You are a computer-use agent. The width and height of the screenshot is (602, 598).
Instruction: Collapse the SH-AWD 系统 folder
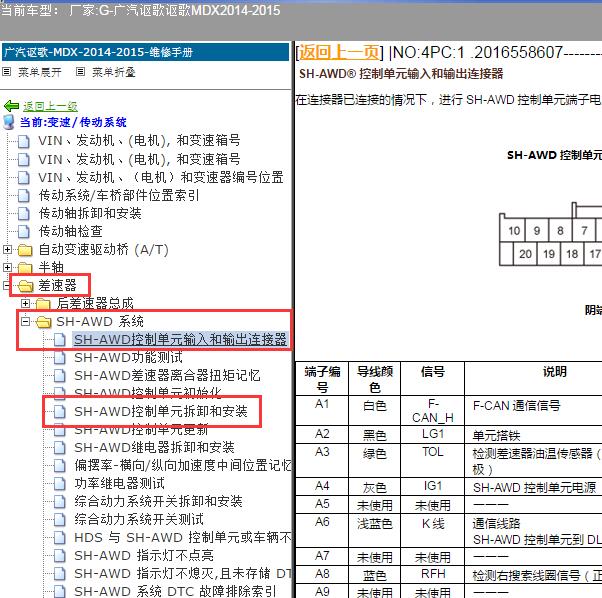tap(25, 322)
